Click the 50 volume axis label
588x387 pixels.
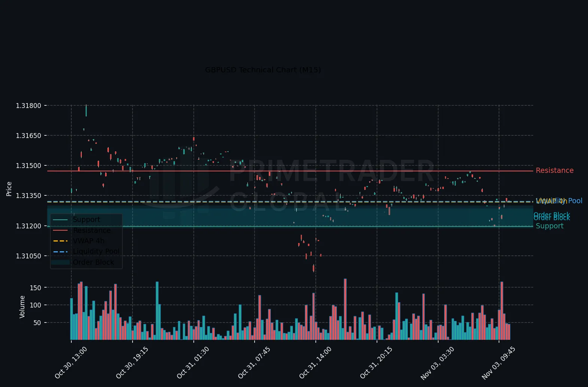point(37,323)
